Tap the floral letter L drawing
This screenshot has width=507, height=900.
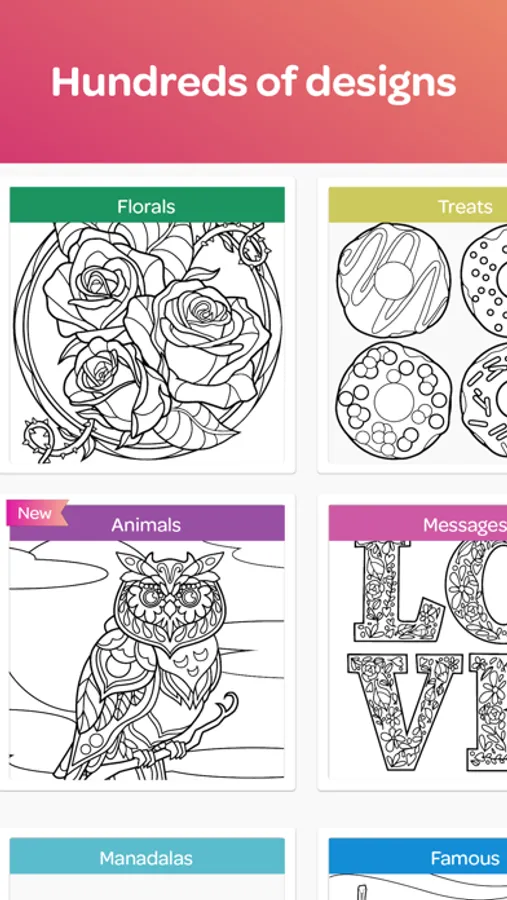click(398, 592)
